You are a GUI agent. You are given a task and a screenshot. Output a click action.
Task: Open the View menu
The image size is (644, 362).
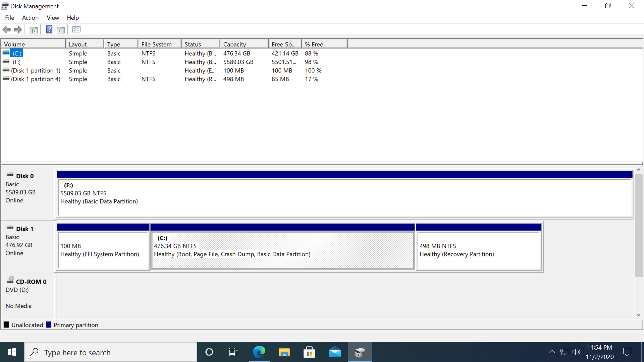[53, 18]
